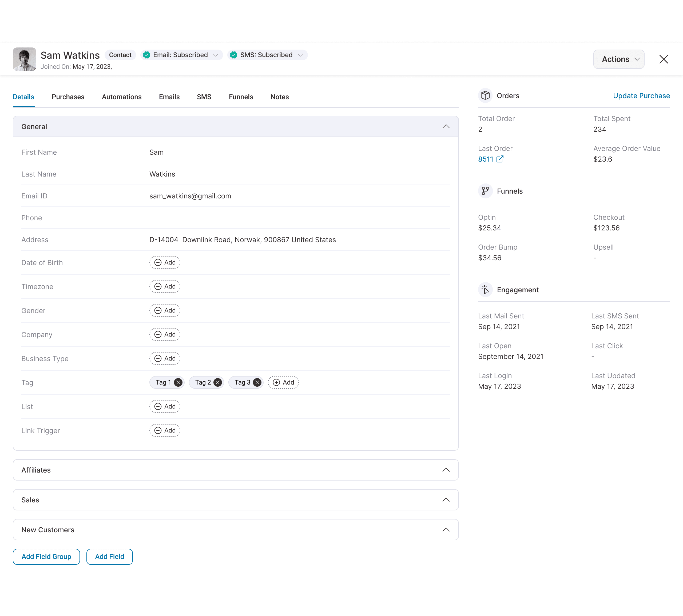
Task: Open the Actions dropdown
Action: (x=619, y=59)
